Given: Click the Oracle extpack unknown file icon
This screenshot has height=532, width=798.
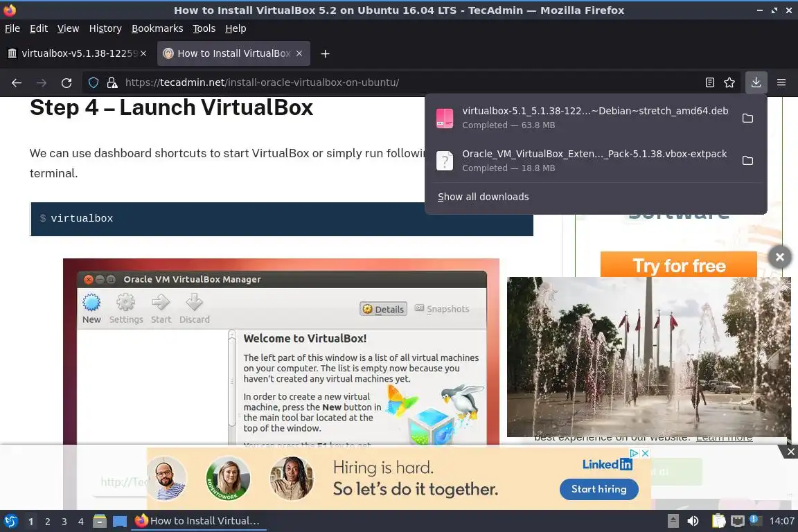Looking at the screenshot, I should pyautogui.click(x=444, y=161).
